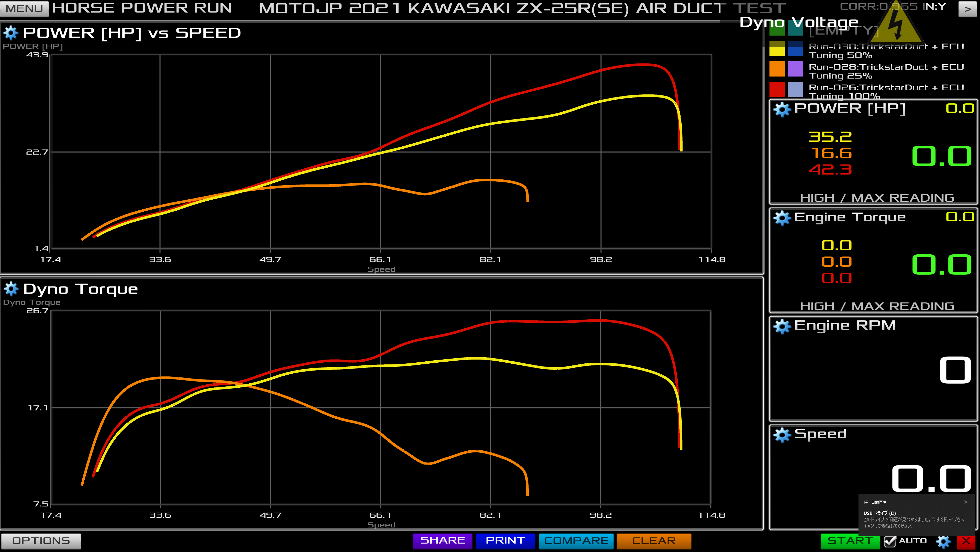Select Run-028 TrickstarDuct ECU Tuning 25% entry
The width and height of the screenshot is (980, 552).
886,72
